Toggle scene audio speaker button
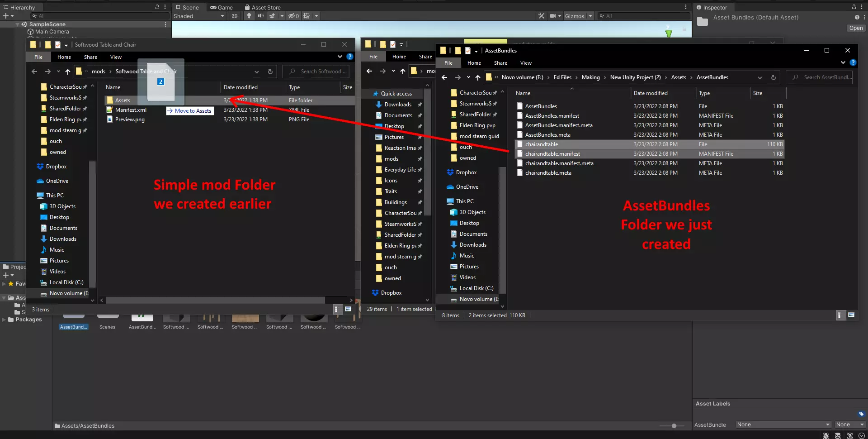Viewport: 868px width, 439px height. tap(261, 16)
